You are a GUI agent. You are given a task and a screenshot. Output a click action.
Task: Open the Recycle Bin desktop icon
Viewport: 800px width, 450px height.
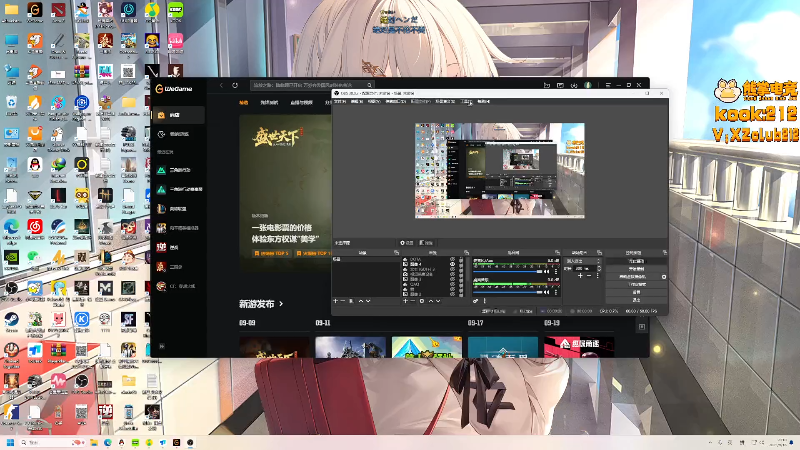(x=11, y=105)
